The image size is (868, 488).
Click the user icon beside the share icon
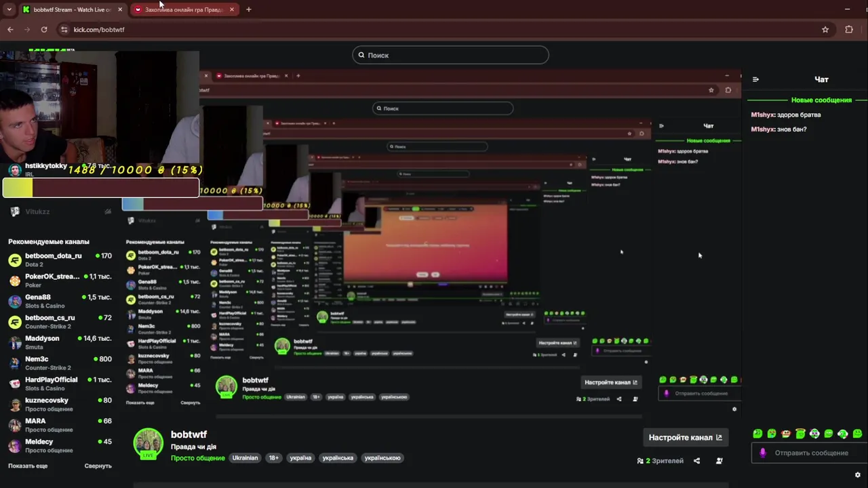coord(719,461)
